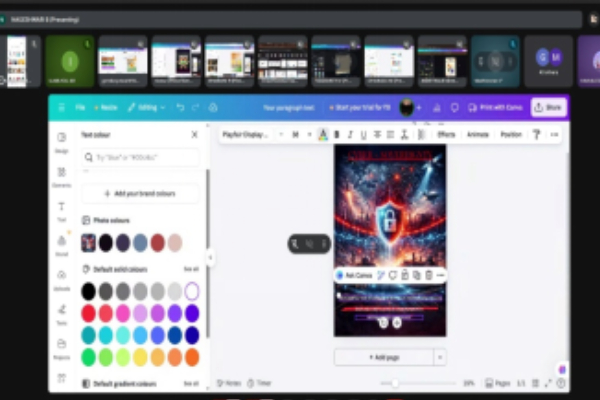This screenshot has height=400, width=600.
Task: Open the Elements sidebar panel
Action: (62, 176)
